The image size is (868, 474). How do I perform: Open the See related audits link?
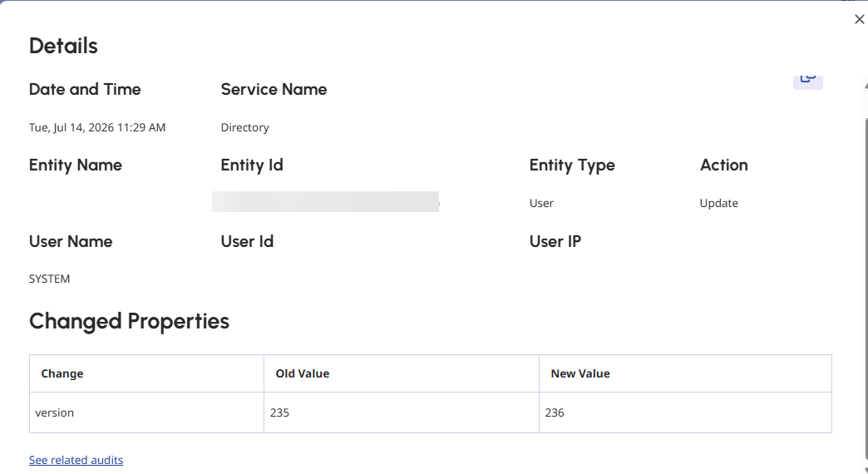[76, 460]
